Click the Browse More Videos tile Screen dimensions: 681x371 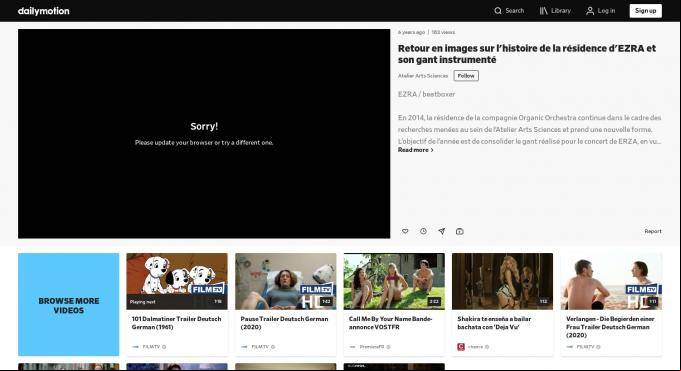69,305
